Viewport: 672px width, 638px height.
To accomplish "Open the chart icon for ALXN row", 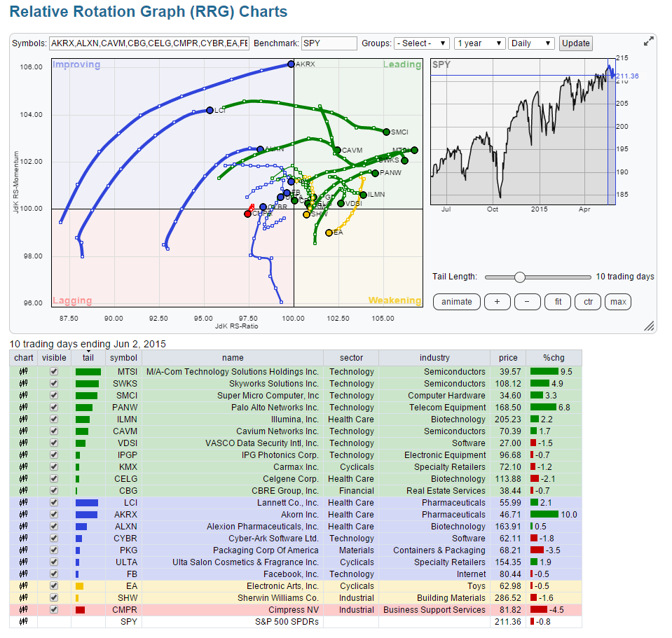I will [24, 526].
